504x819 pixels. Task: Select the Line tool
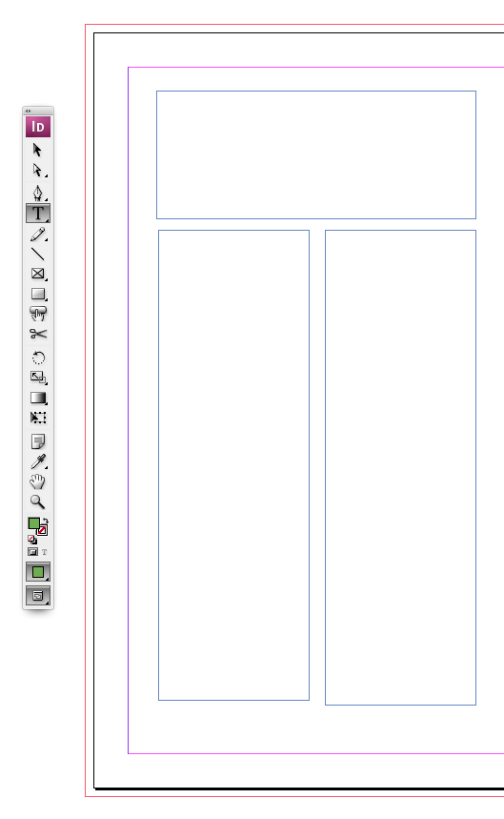tap(37, 254)
